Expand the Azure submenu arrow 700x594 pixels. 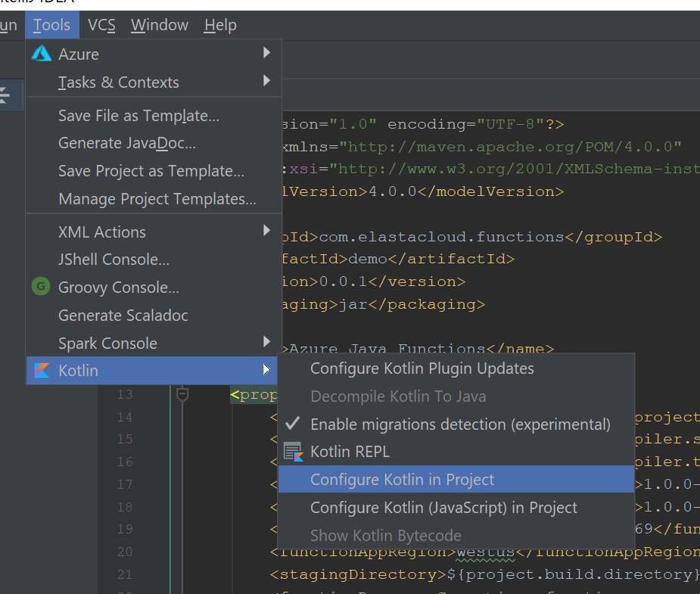pos(266,53)
